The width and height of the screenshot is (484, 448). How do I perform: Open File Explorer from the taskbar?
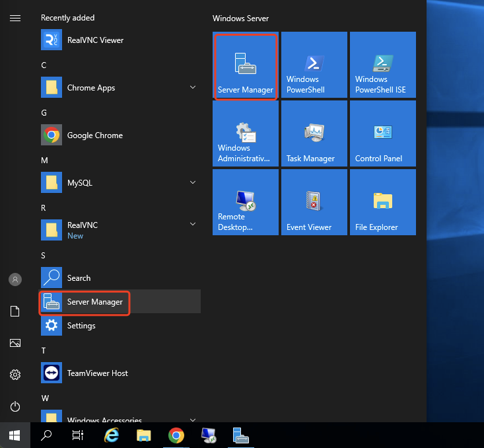click(x=143, y=435)
